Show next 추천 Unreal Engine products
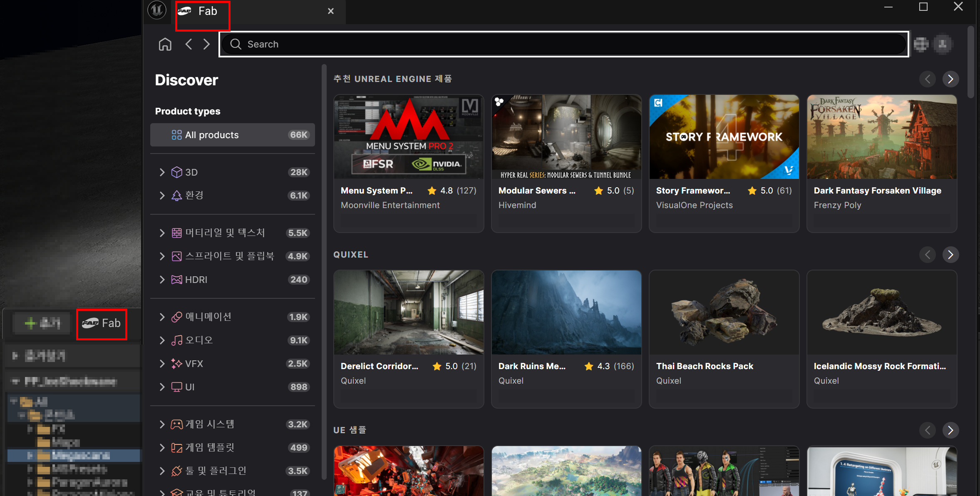 click(950, 79)
